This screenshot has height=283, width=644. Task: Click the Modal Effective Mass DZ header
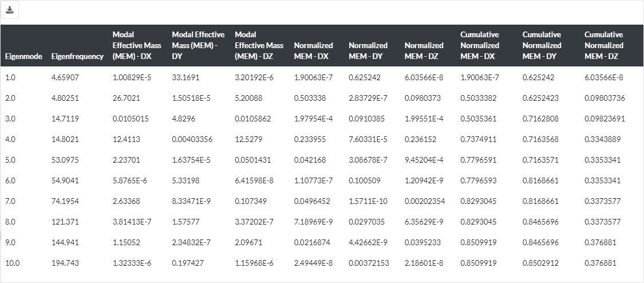(259, 45)
